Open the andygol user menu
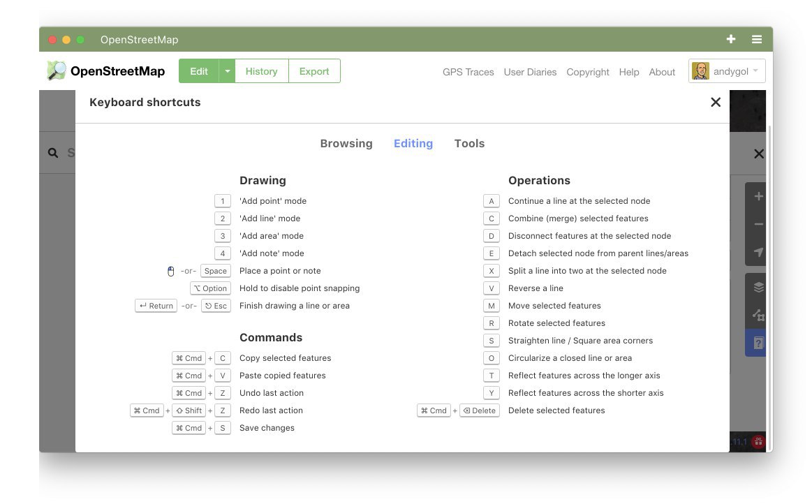This screenshot has height=504, width=812. (x=727, y=71)
